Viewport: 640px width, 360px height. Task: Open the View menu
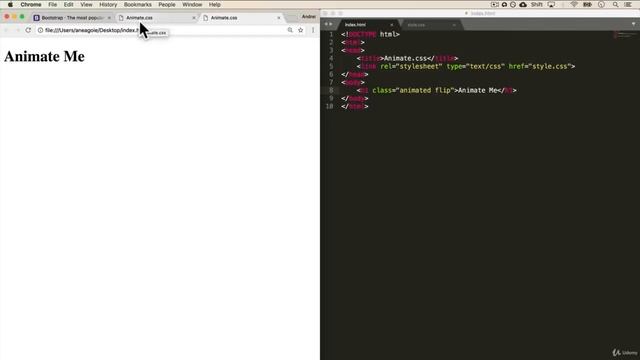pos(86,4)
